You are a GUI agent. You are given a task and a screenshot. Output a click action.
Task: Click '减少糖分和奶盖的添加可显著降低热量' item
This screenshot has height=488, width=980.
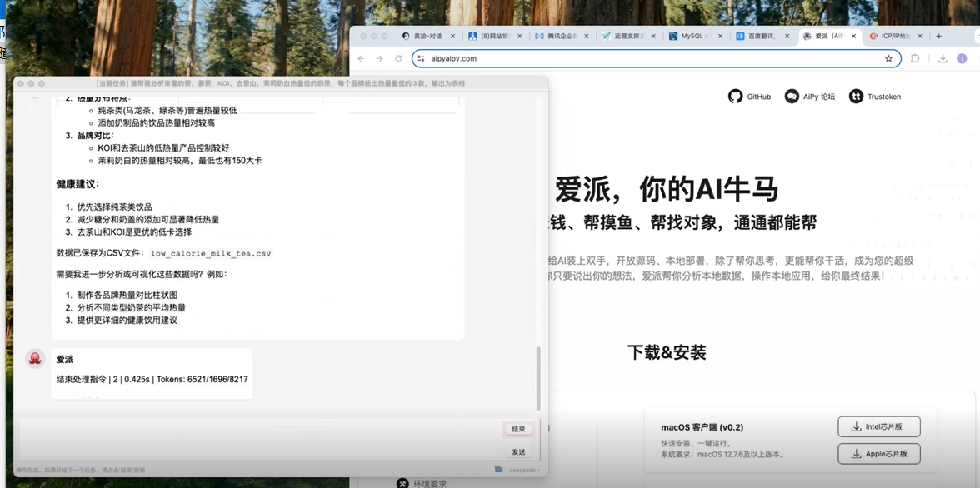click(x=148, y=219)
